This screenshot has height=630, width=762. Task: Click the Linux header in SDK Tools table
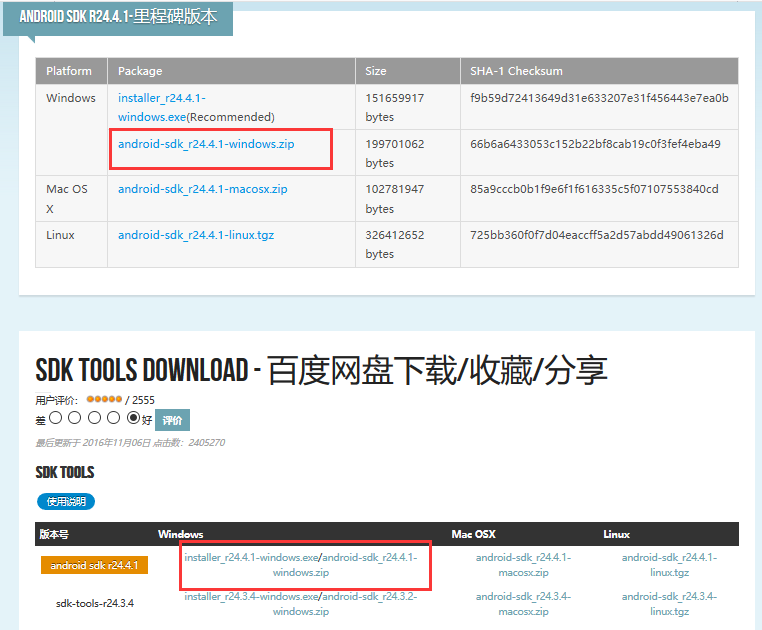coord(616,534)
